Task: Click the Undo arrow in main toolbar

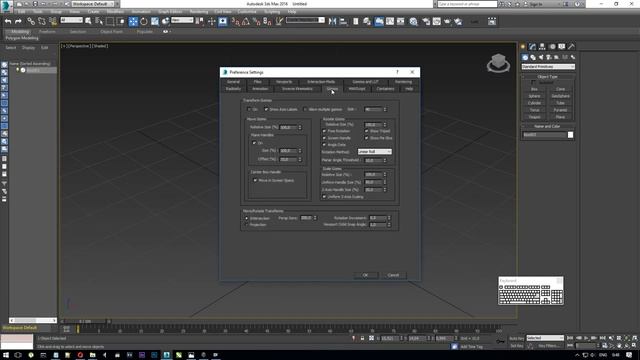Action: 8,21
